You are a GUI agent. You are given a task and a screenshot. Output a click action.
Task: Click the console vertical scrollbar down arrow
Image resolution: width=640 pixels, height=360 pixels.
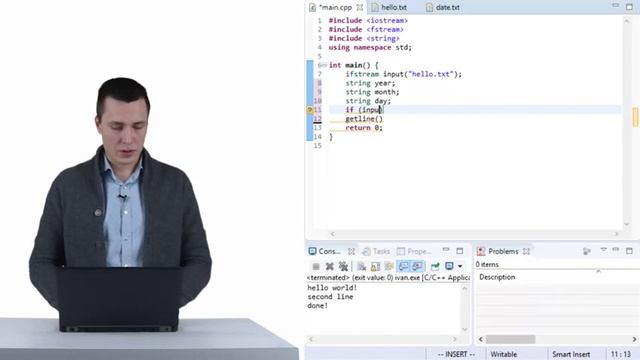tap(464, 329)
